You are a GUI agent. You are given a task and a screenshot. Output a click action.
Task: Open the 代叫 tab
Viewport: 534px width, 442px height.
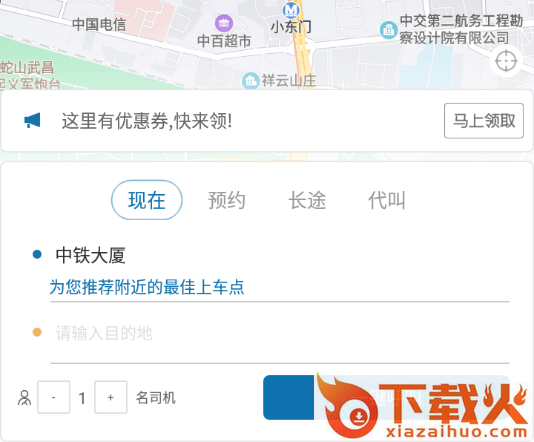(387, 200)
